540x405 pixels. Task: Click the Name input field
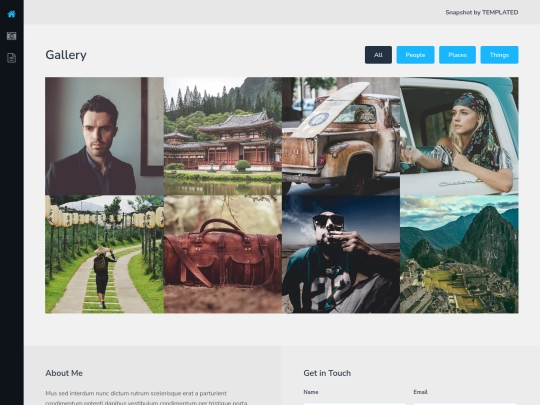[355, 404]
